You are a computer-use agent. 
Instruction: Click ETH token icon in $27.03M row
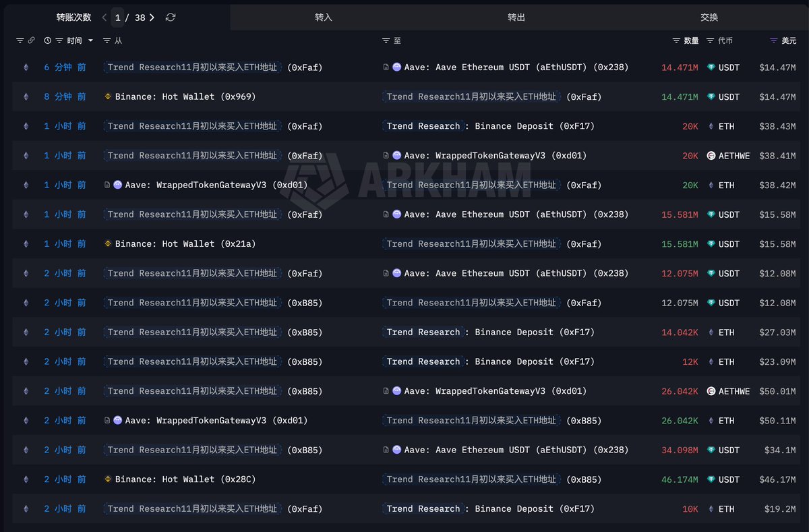[x=711, y=332]
